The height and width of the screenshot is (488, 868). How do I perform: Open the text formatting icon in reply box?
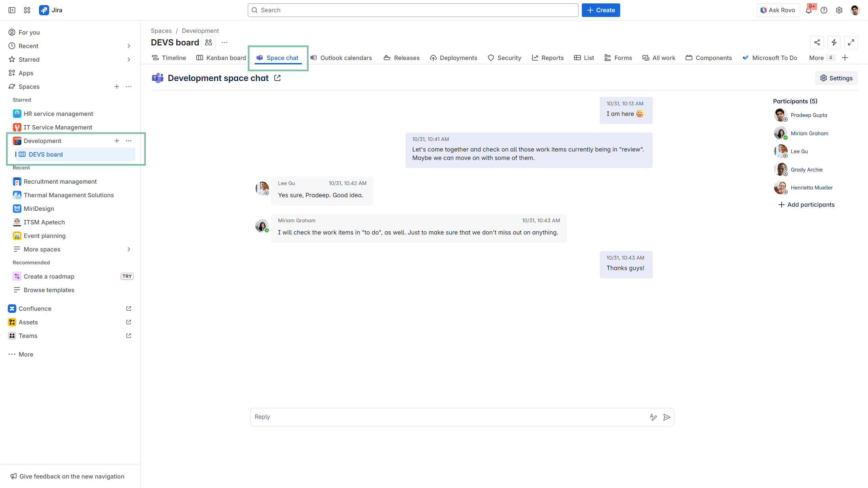pyautogui.click(x=653, y=417)
